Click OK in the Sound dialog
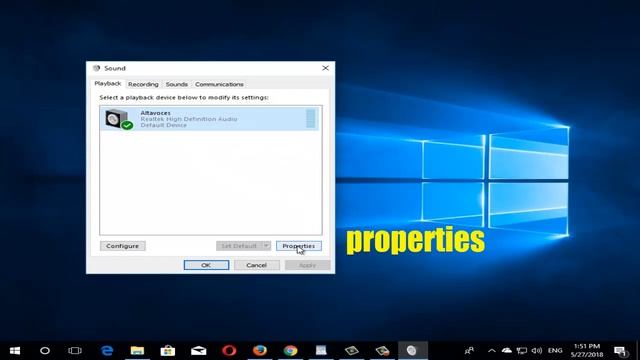 tap(206, 265)
